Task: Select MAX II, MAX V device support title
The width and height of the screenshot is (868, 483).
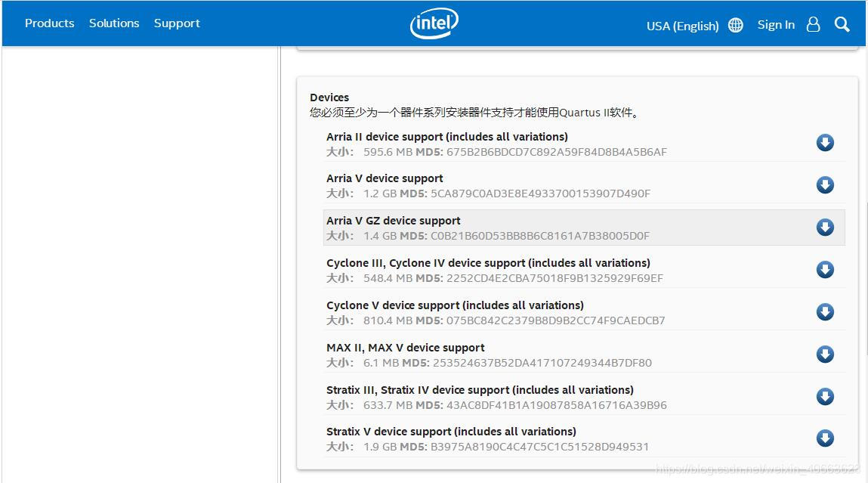Action: click(x=405, y=348)
